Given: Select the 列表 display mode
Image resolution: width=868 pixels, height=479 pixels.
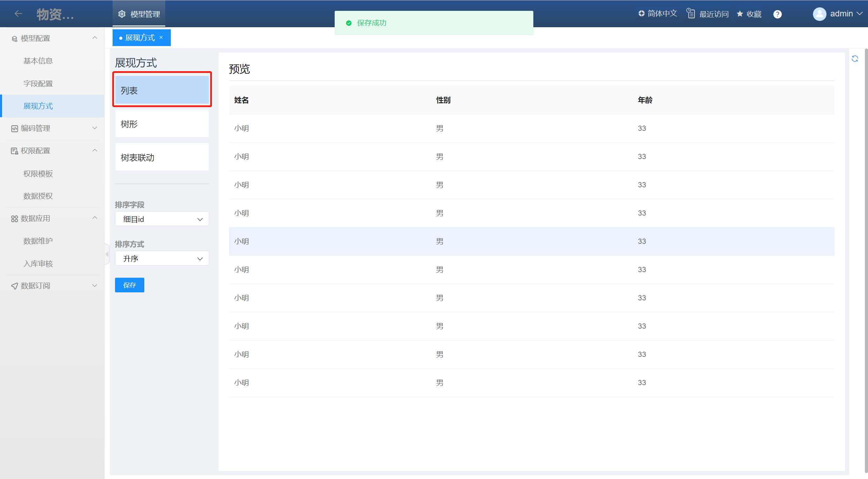Looking at the screenshot, I should 162,90.
